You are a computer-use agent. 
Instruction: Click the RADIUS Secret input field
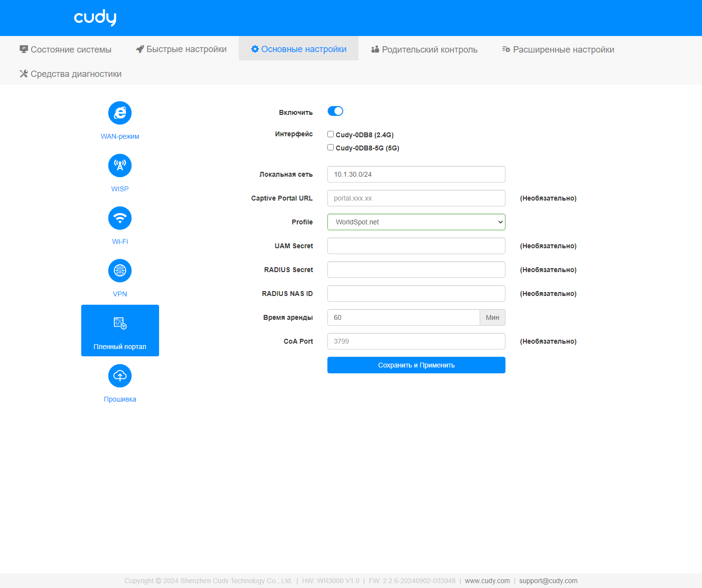pyautogui.click(x=416, y=270)
